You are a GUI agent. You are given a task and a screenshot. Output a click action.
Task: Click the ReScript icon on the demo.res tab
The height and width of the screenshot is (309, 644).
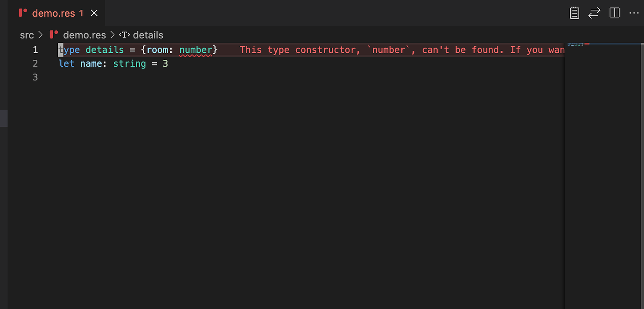(x=22, y=13)
